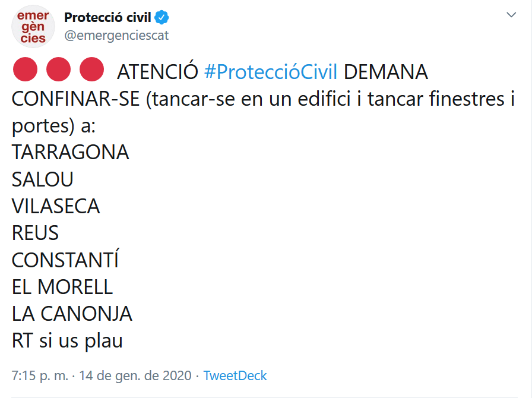Viewport: 532px width, 398px height.
Task: Click the LA CANONJA line
Action: click(x=72, y=314)
